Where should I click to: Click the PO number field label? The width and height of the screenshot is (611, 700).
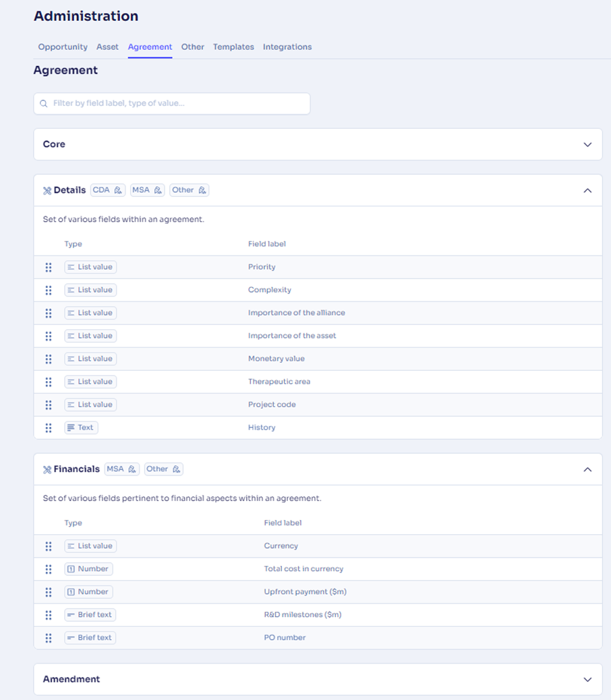point(285,637)
